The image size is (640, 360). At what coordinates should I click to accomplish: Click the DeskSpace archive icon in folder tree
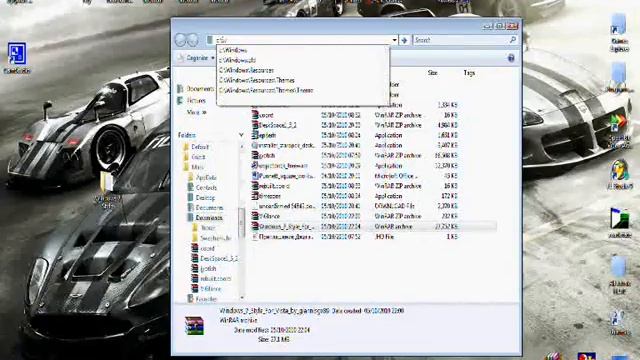(195, 258)
